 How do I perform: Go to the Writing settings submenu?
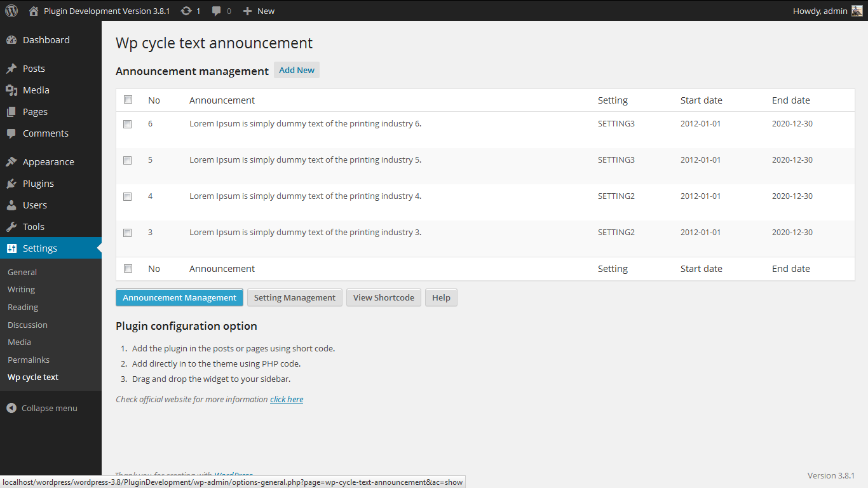(x=21, y=289)
